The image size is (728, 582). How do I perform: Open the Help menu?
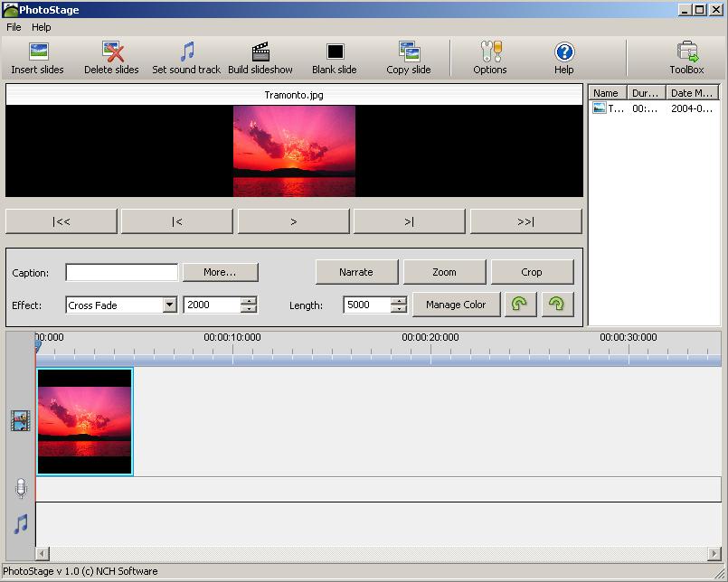click(42, 27)
